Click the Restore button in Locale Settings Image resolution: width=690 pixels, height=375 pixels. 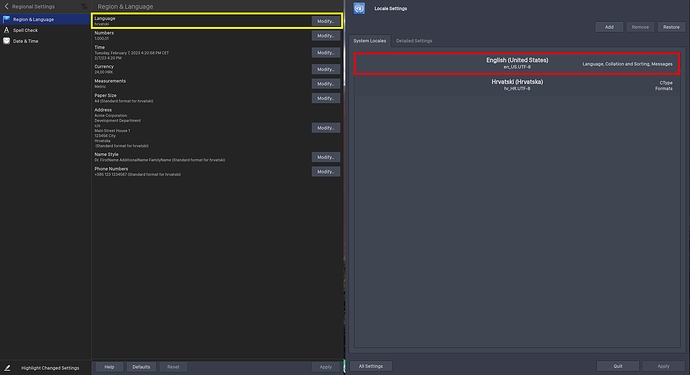pos(672,27)
